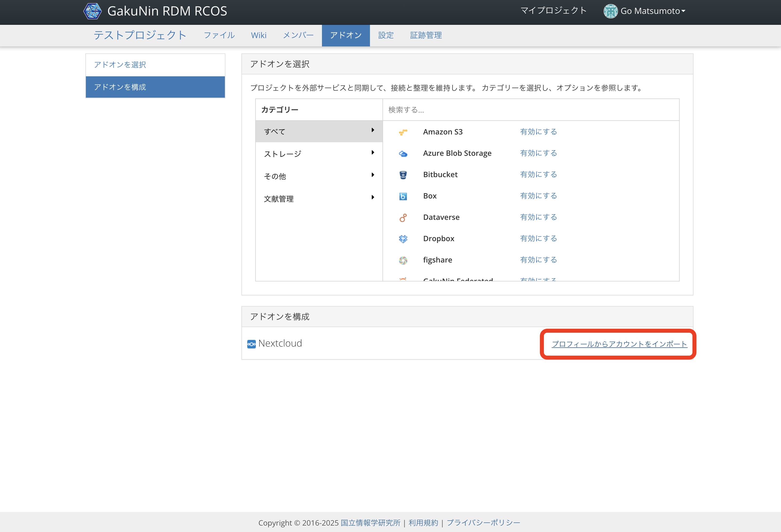
Task: Click 有効にする for Bitbucket
Action: (538, 174)
